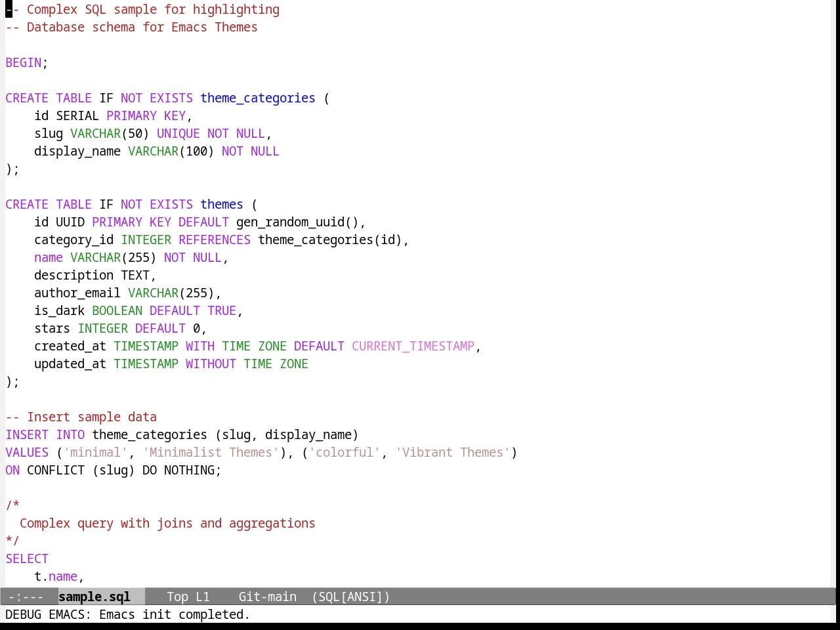This screenshot has height=630, width=840.
Task: Click the SQL[ANSI] major mode indicator
Action: point(351,597)
